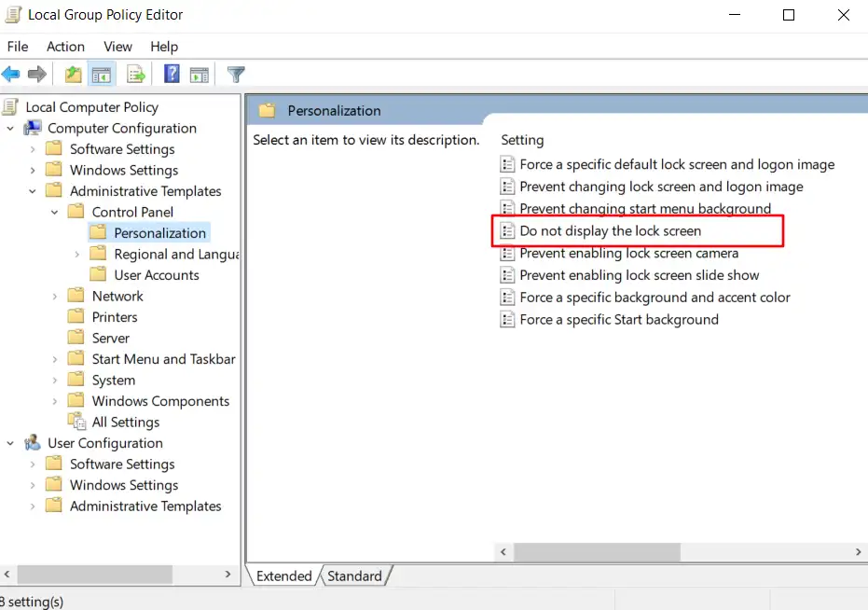
Task: Open the Action menu
Action: [65, 46]
